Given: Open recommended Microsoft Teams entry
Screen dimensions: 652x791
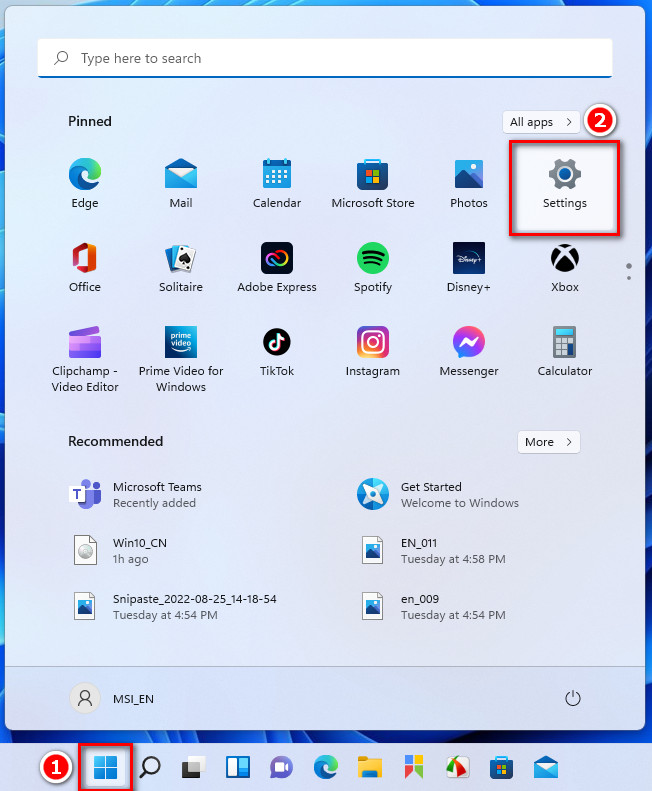Looking at the screenshot, I should click(136, 494).
